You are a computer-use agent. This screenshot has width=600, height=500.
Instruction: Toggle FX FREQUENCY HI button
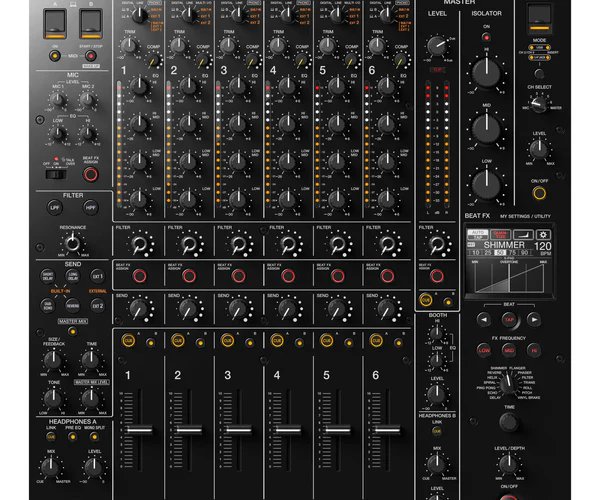pos(534,350)
